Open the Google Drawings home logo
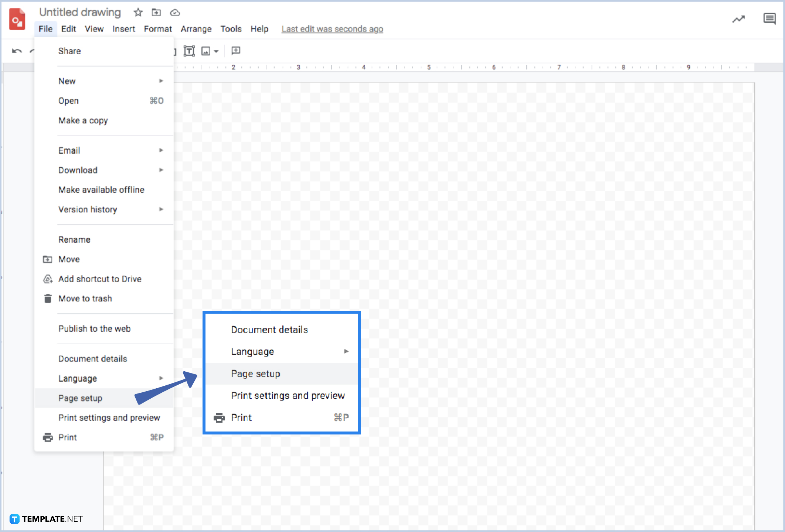The image size is (785, 532). click(17, 20)
